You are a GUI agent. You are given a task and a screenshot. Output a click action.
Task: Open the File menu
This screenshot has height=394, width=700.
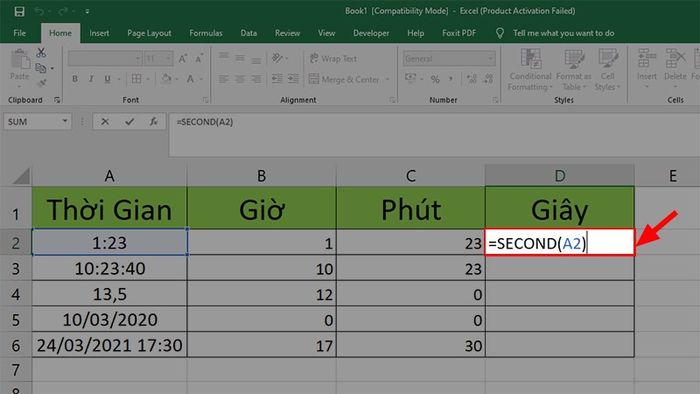click(20, 33)
